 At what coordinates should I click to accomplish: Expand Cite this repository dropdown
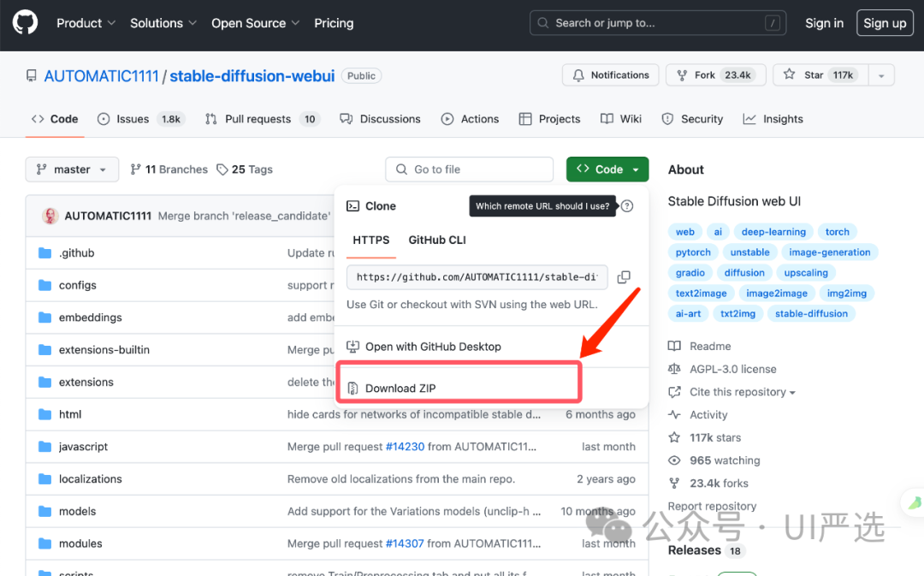[x=731, y=392]
